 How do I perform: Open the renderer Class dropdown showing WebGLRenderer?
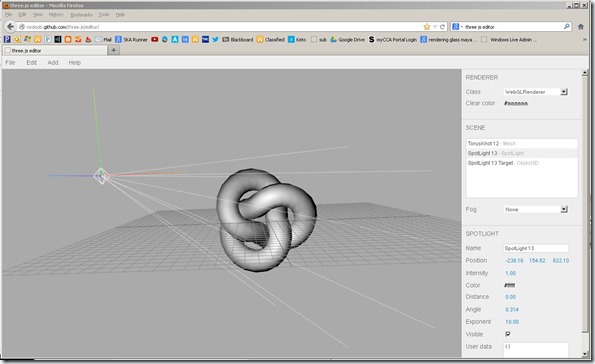tap(535, 91)
